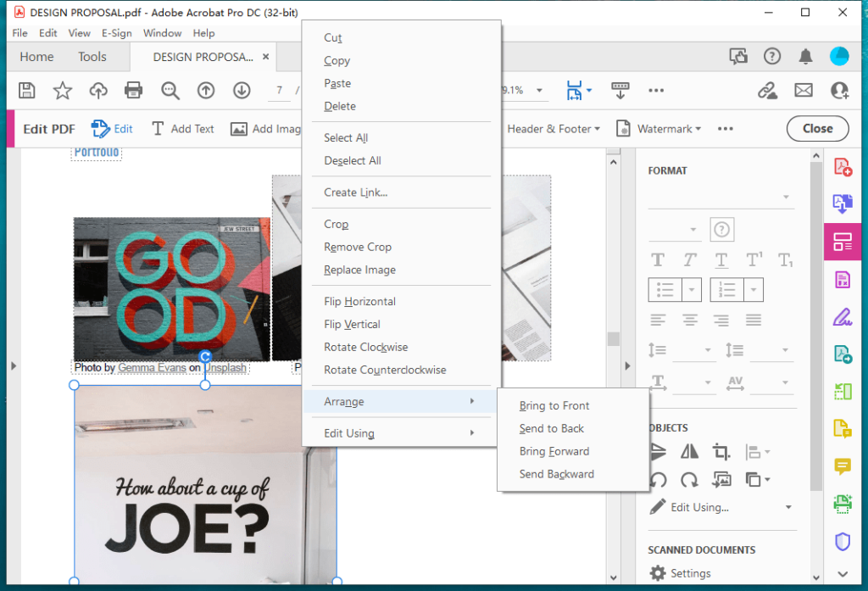
Task: Expand the Edit Using dropdown arrow in panel
Action: pyautogui.click(x=788, y=507)
